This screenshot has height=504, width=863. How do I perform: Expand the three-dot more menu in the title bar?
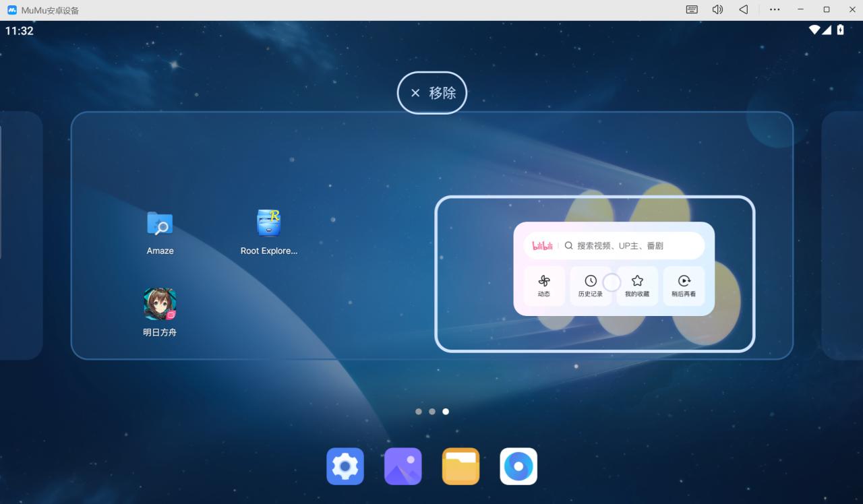(x=775, y=9)
